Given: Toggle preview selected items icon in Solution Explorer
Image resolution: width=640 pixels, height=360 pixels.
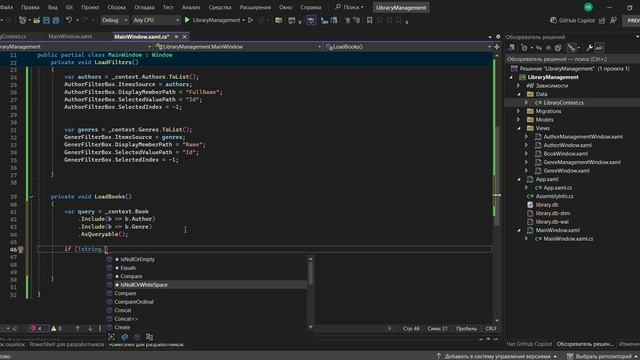Looking at the screenshot, I should (x=599, y=48).
